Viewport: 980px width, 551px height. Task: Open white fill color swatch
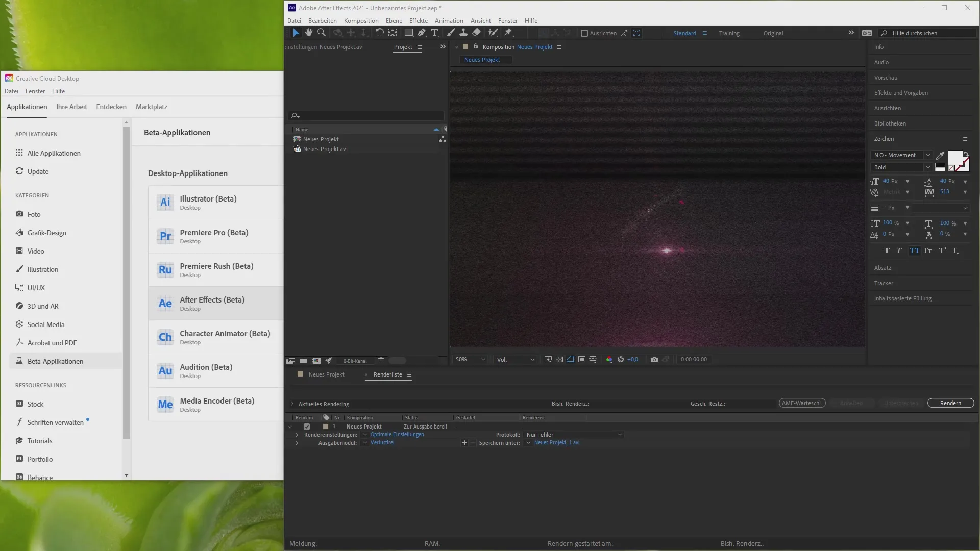click(955, 158)
